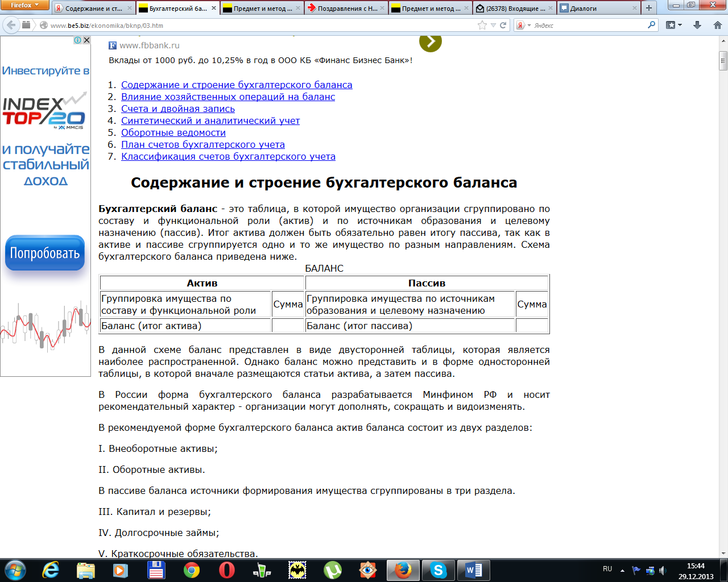The image size is (728, 582).
Task: Launch Opera browser from the taskbar
Action: pyautogui.click(x=227, y=570)
